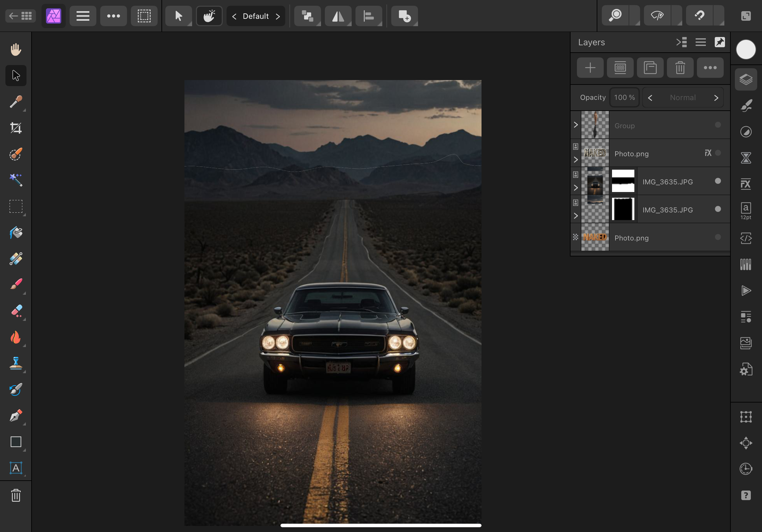The width and height of the screenshot is (762, 532).
Task: Open the Layers studio icon
Action: click(x=746, y=80)
